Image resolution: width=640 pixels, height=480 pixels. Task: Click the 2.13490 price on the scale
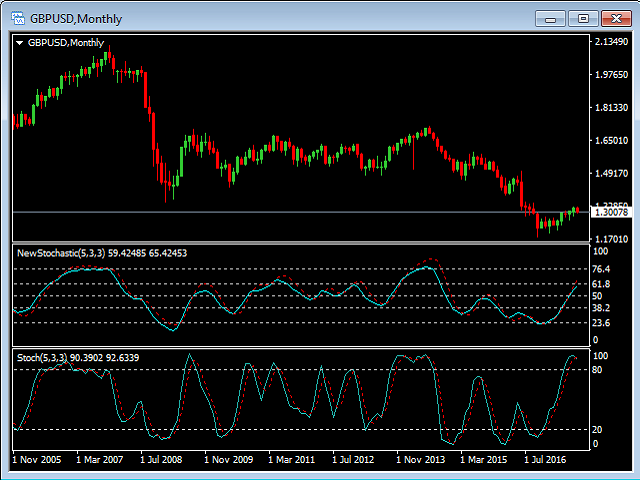pos(610,42)
